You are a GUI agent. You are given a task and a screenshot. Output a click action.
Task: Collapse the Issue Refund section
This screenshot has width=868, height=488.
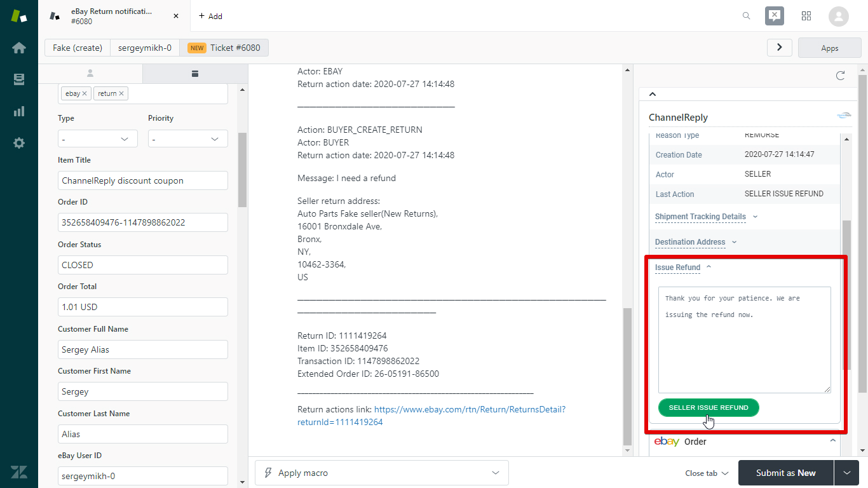coord(683,268)
